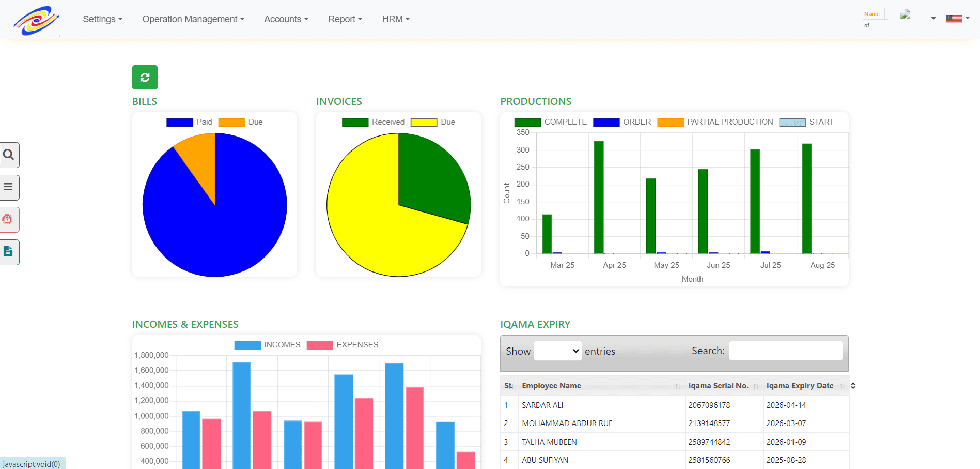
Task: Toggle the EXPENSES legend item
Action: [x=343, y=345]
